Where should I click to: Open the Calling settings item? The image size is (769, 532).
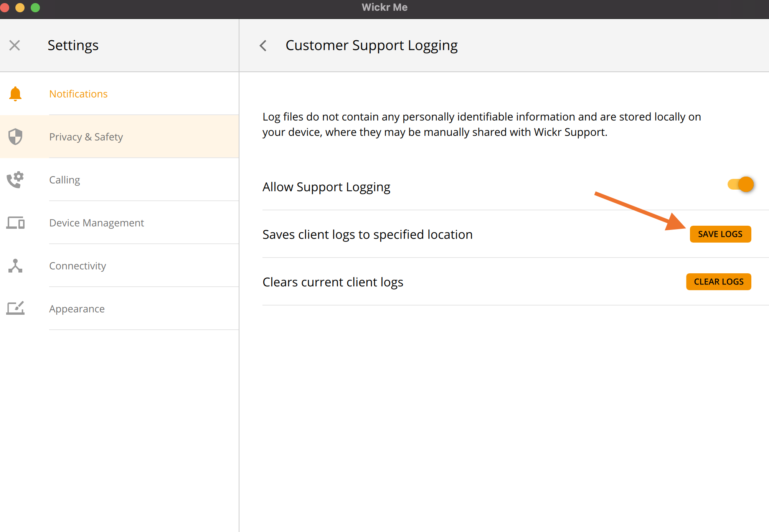[x=64, y=180]
